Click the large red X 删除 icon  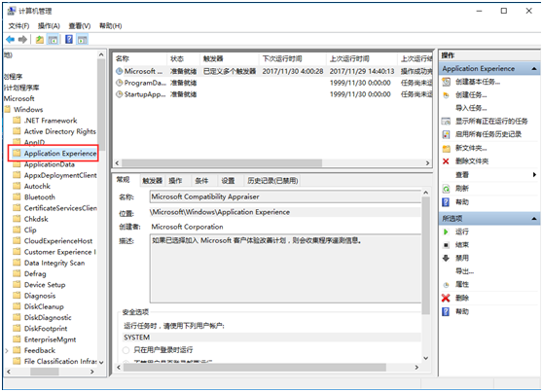click(x=446, y=298)
